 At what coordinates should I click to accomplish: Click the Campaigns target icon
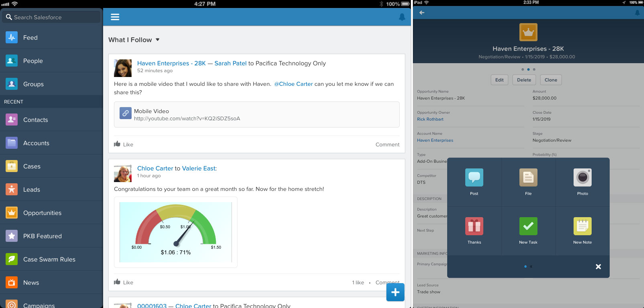(x=12, y=304)
